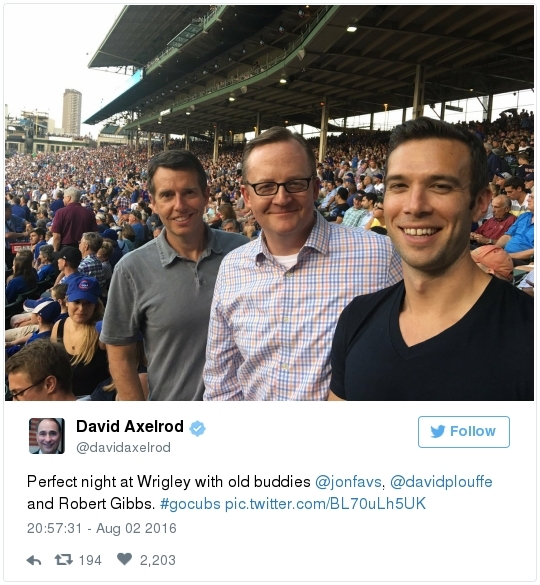
Task: Click the 194 retweet count
Action: 90,560
